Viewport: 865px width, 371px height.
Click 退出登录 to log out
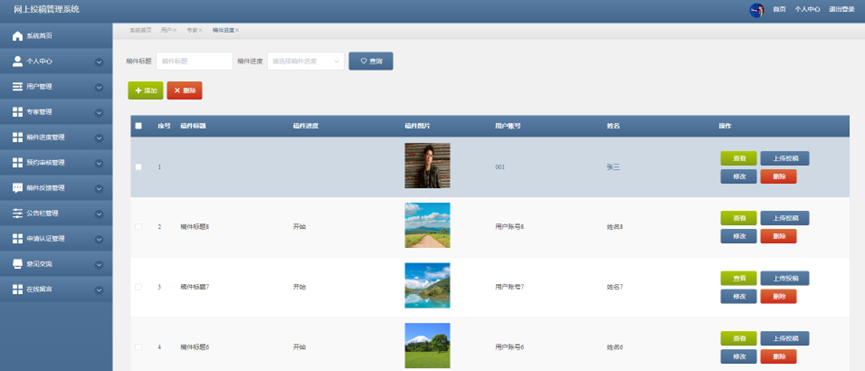[x=841, y=10]
